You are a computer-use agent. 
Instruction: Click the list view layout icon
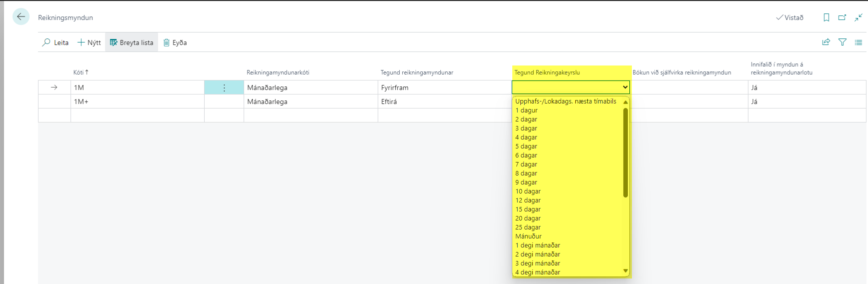pyautogui.click(x=858, y=42)
